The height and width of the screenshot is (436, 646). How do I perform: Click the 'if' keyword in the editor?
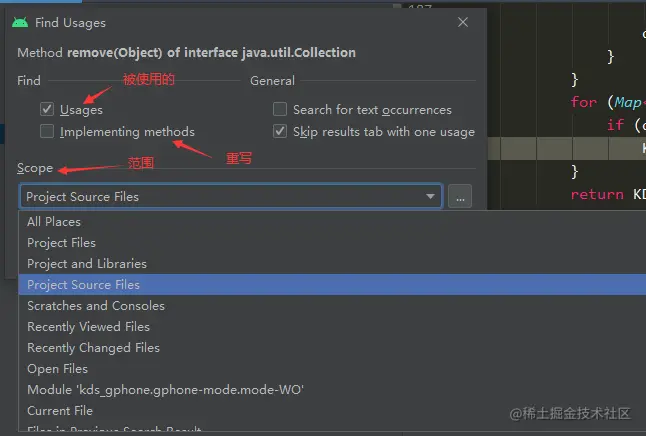615,124
